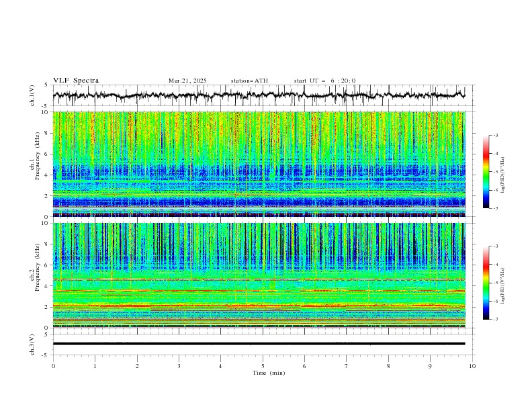This screenshot has width=532, height=411.
Task: Click the ch.1 voltage waveform trace
Action: click(259, 95)
